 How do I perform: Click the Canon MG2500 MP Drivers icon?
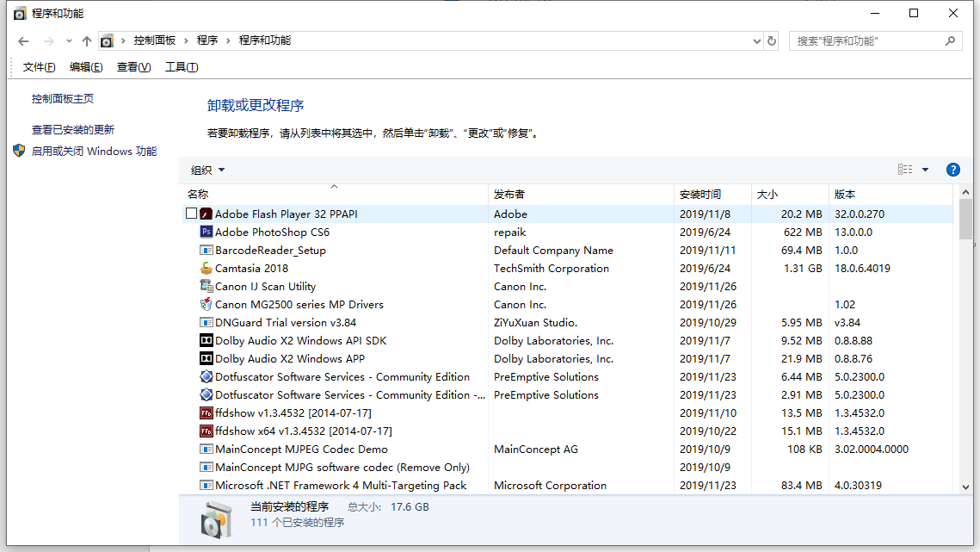coord(206,305)
